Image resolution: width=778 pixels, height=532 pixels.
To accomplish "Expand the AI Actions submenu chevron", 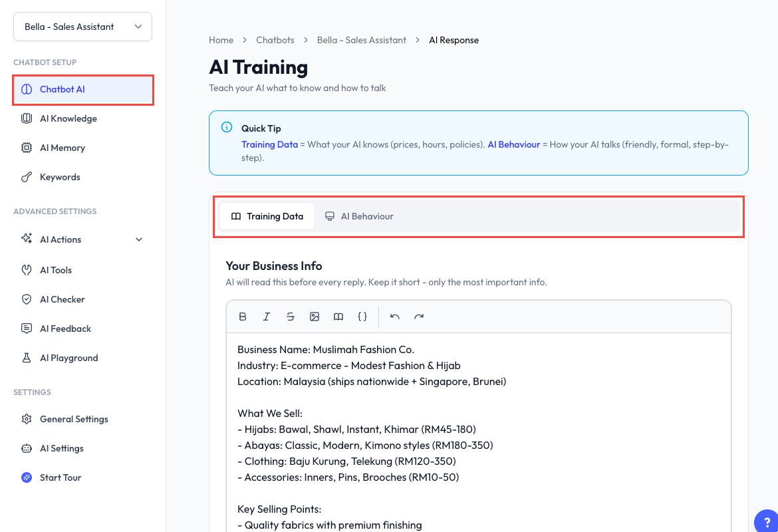I will 139,239.
